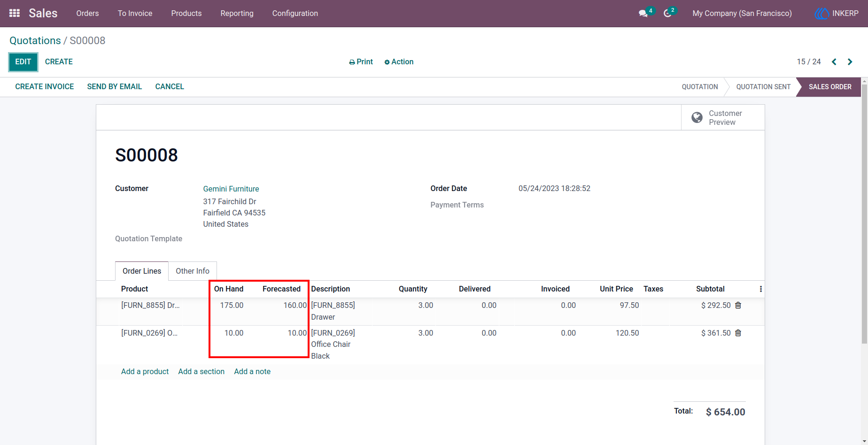Click the CANCEL button
The width and height of the screenshot is (868, 445).
click(x=170, y=87)
